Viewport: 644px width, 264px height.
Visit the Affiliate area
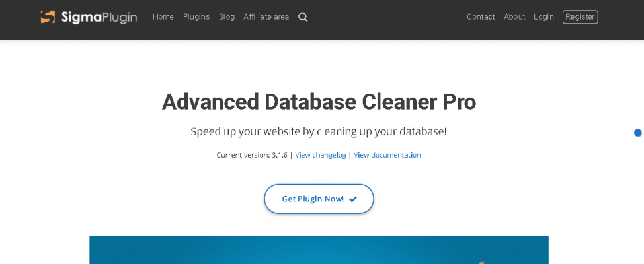(x=266, y=16)
